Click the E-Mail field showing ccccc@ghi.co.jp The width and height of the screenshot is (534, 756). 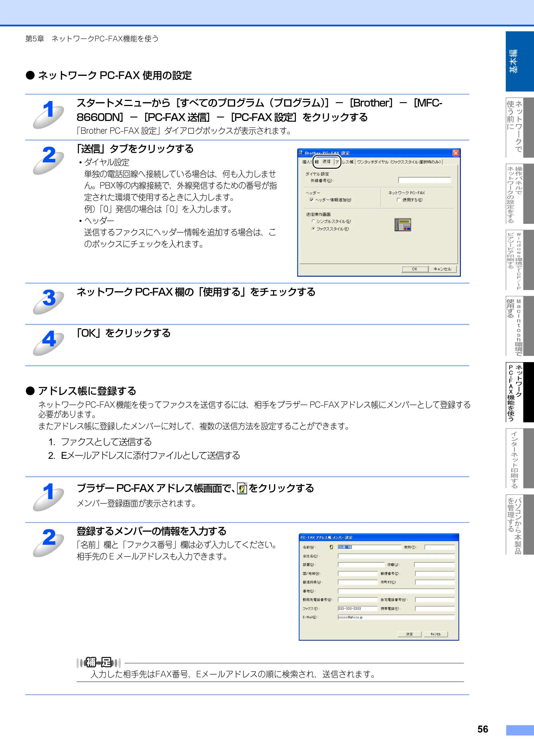[396, 617]
